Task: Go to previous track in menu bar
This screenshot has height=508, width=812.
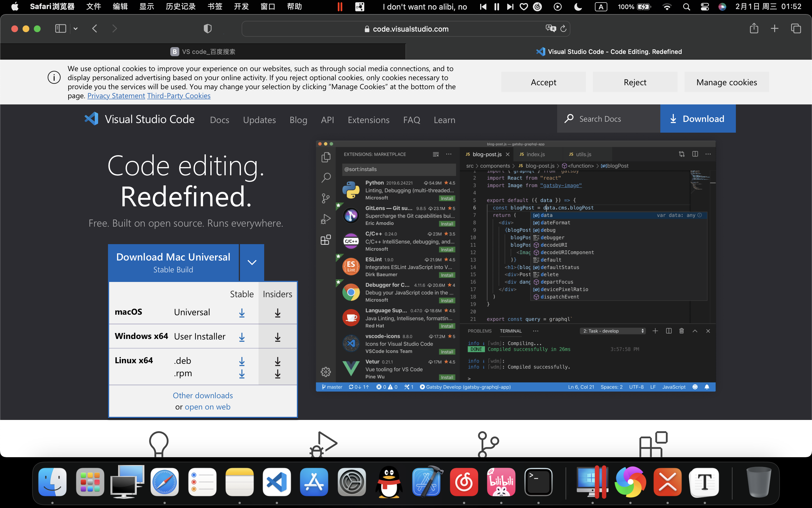Action: pyautogui.click(x=483, y=7)
